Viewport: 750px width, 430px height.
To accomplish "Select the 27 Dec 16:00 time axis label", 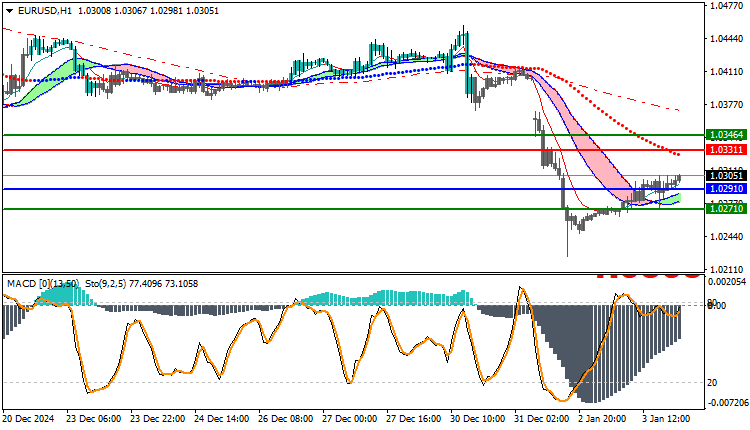I will tap(414, 419).
